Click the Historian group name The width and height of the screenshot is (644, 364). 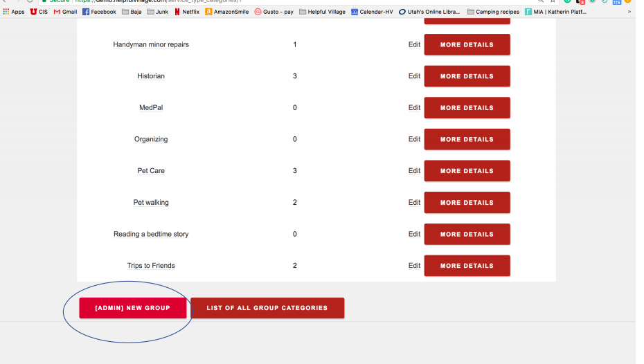point(151,76)
